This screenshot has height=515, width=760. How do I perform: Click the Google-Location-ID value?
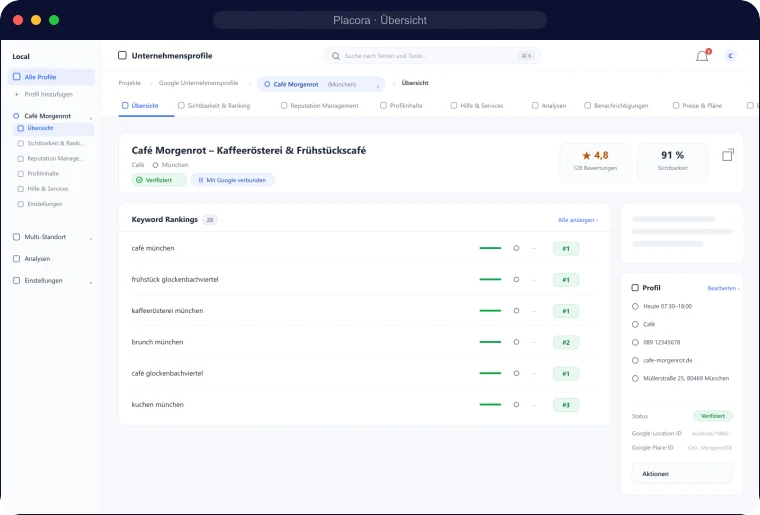(x=711, y=434)
